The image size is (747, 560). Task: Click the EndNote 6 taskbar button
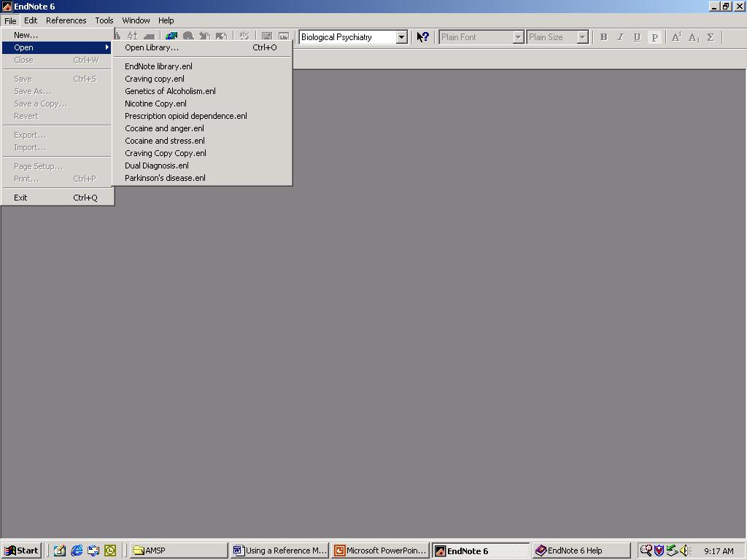481,551
